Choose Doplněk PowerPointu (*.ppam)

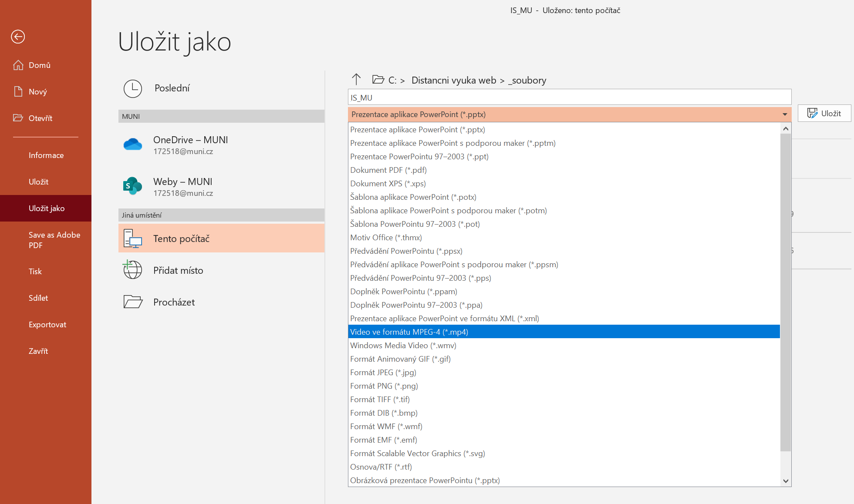point(564,292)
